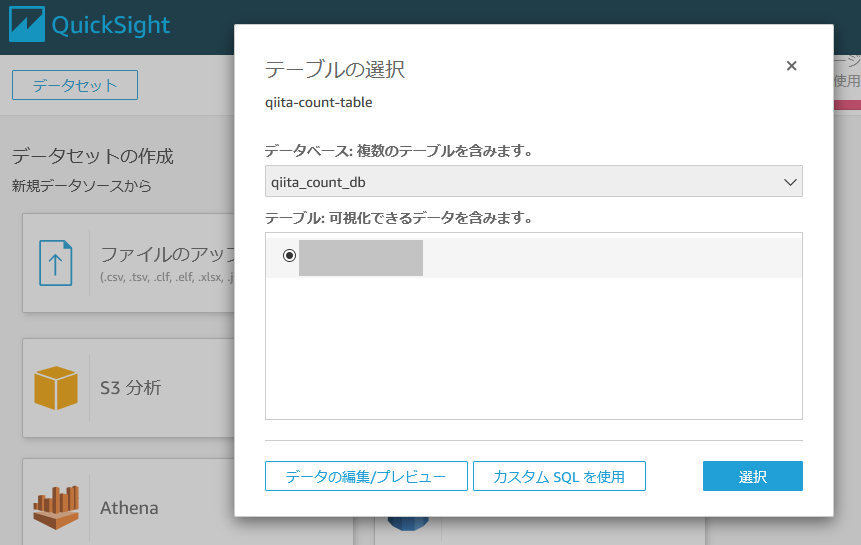Click the pink usage bar at top right

coord(847,105)
